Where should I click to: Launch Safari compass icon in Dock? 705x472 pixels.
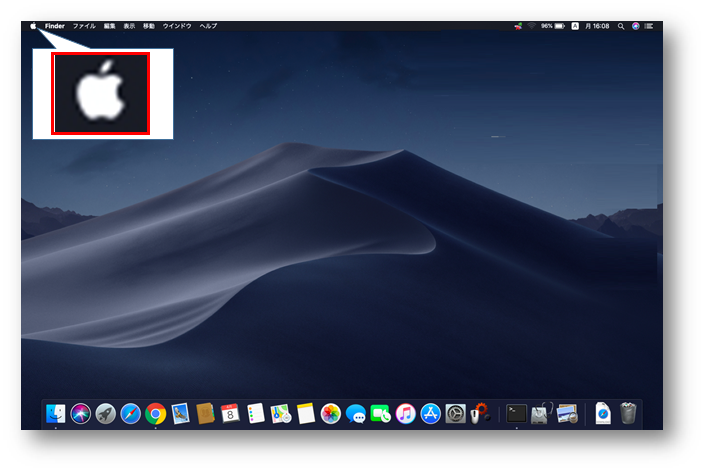[x=130, y=414]
